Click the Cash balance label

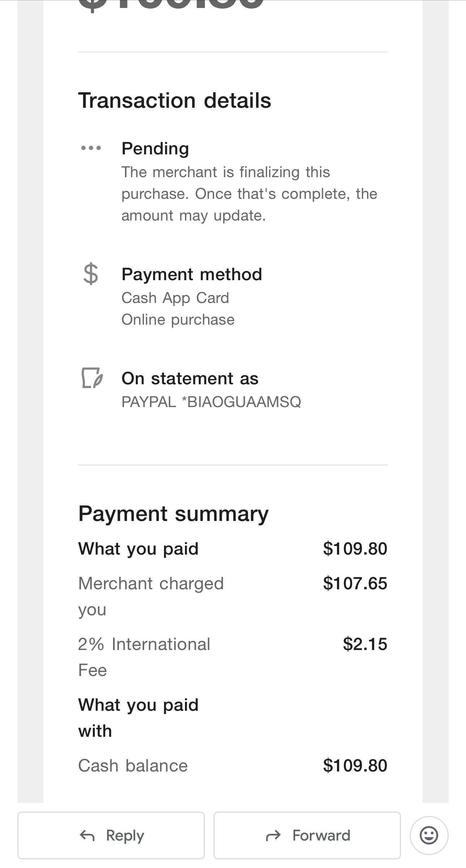(x=133, y=766)
